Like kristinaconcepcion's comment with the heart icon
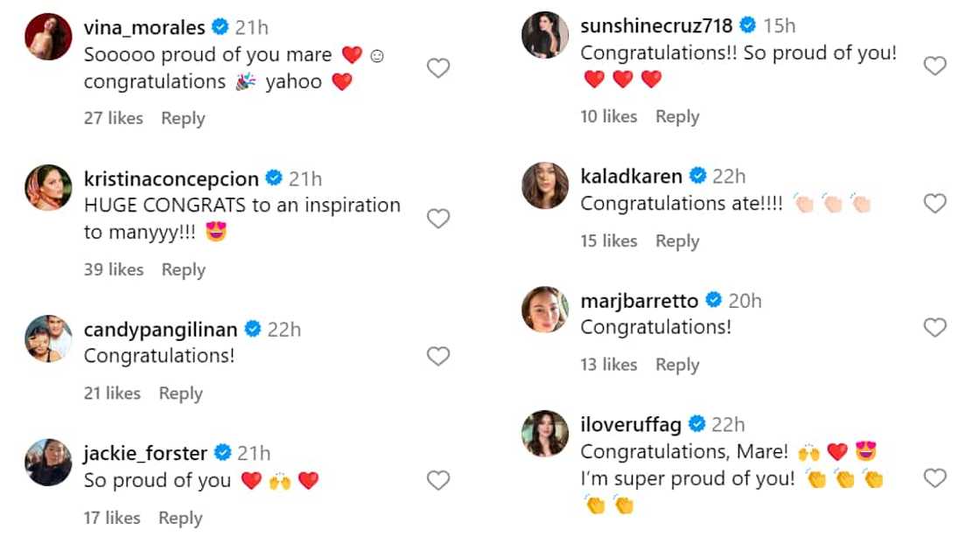980x544 pixels. [x=438, y=219]
